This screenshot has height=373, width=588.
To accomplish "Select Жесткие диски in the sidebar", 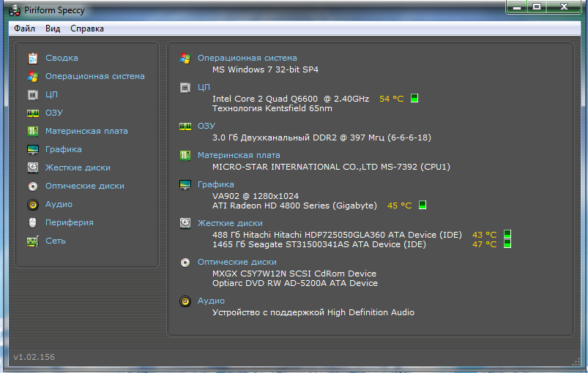I will coord(78,167).
